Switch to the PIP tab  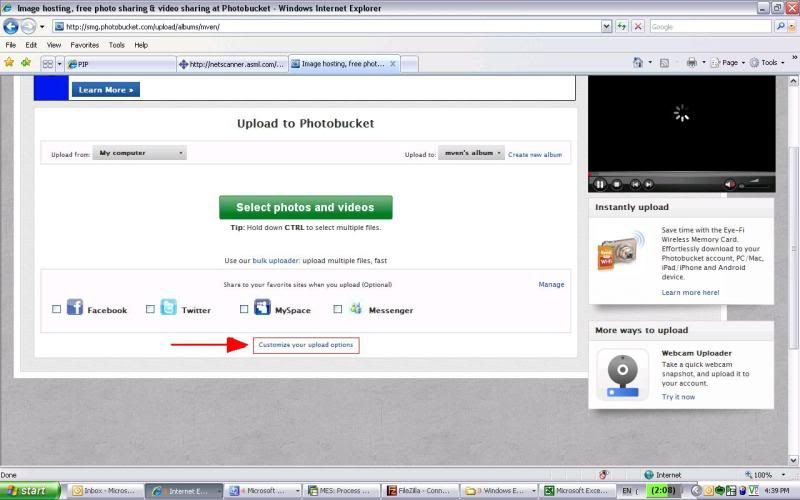point(120,64)
